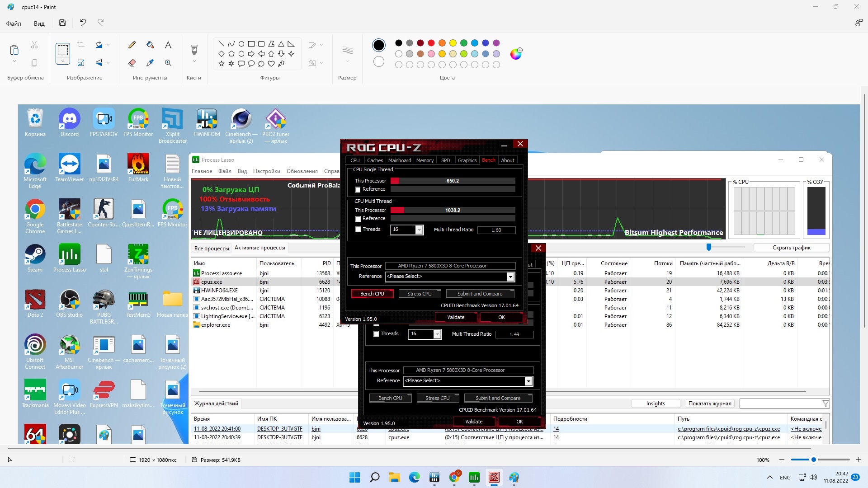The image size is (868, 488).
Task: Select the Pencil tool
Action: (x=132, y=45)
